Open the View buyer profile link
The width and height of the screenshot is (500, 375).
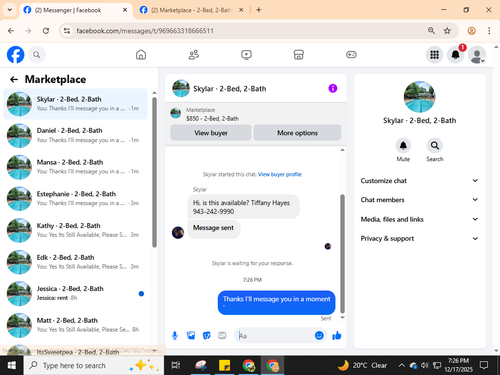pos(280,174)
